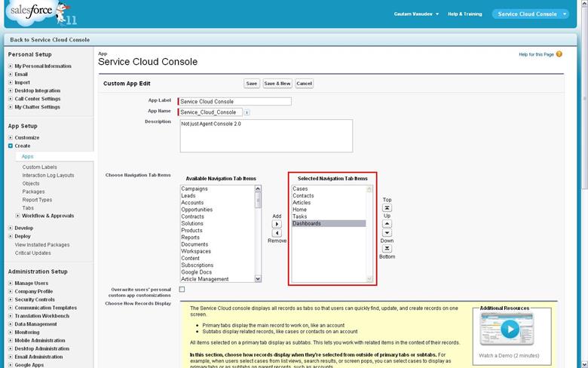Click the Remove arrow button
This screenshot has width=588, height=368.
pyautogui.click(x=277, y=233)
